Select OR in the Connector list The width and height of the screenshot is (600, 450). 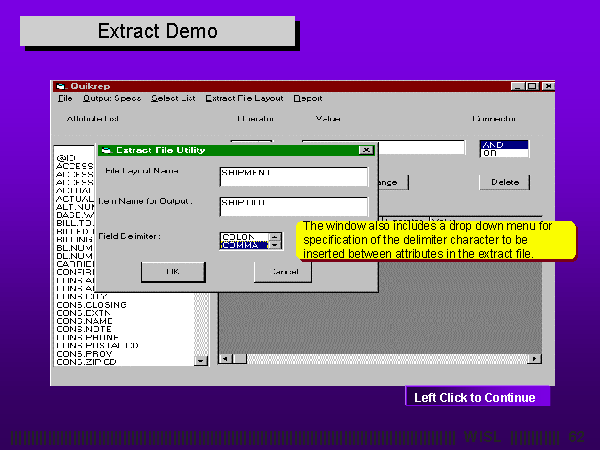pyautogui.click(x=504, y=153)
